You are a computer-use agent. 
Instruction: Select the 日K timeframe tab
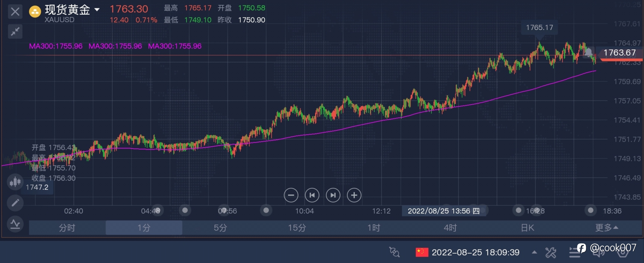coord(527,228)
